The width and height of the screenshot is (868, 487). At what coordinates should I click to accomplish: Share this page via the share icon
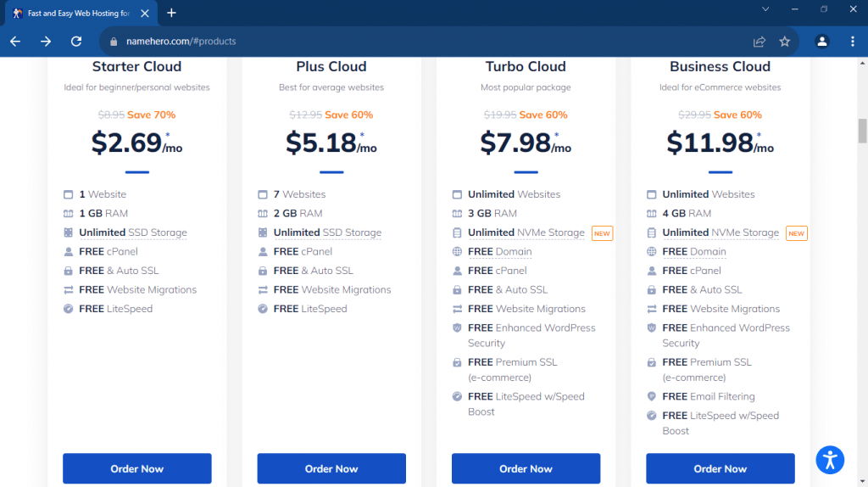tap(759, 42)
